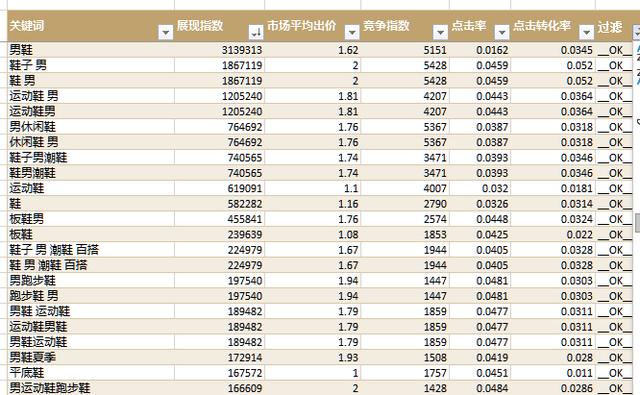640x395 pixels.
Task: Select the 男鞋夏季 keyword cell
Action: point(91,357)
